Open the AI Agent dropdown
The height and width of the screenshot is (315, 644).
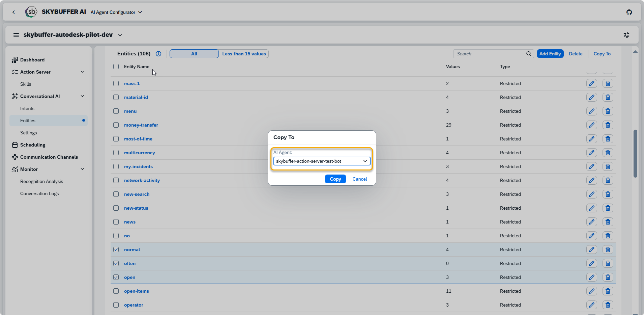[322, 161]
